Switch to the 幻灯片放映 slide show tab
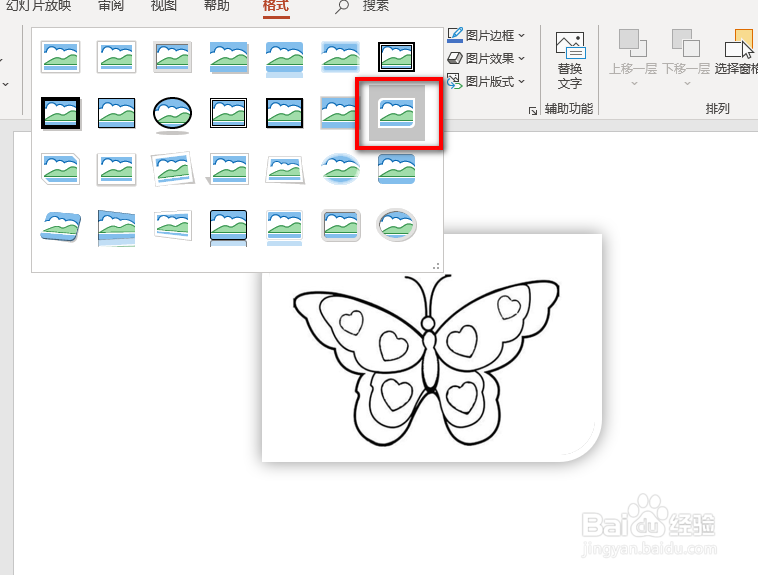Screen dimensions: 758x575 point(39,6)
